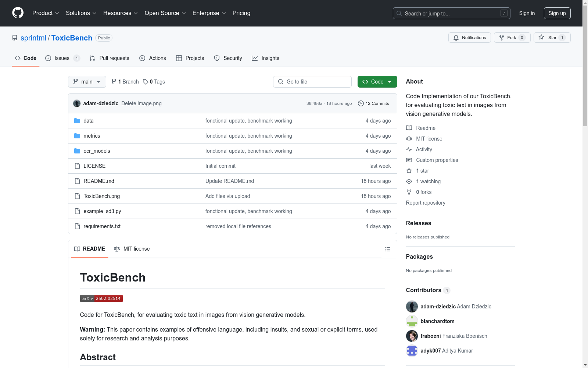Open the ocr_models folder icon

(77, 151)
